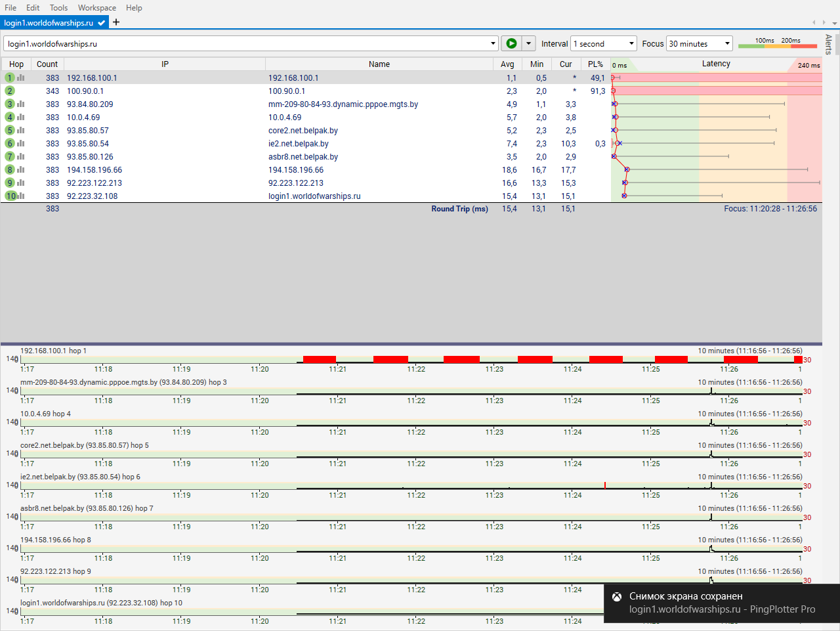The width and height of the screenshot is (840, 631).
Task: Click the scroll tabs left arrow
Action: (814, 22)
